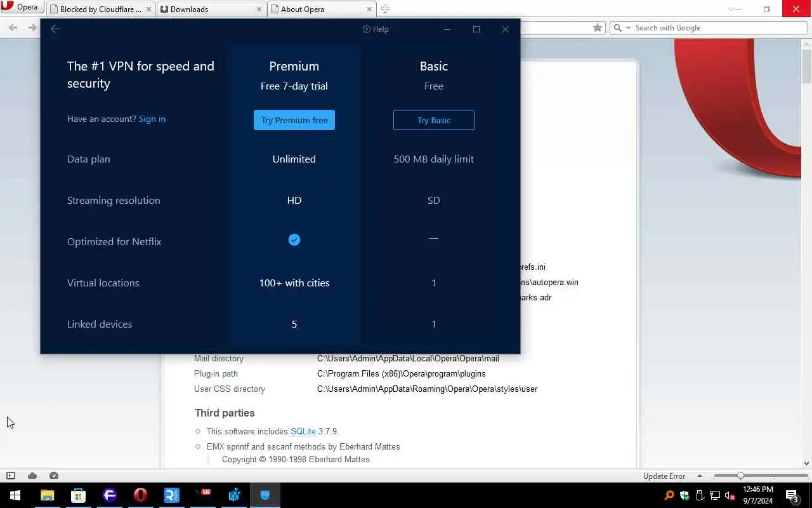Click Opera's forward navigation arrow
Viewport: 812px width, 508px height.
tap(32, 28)
